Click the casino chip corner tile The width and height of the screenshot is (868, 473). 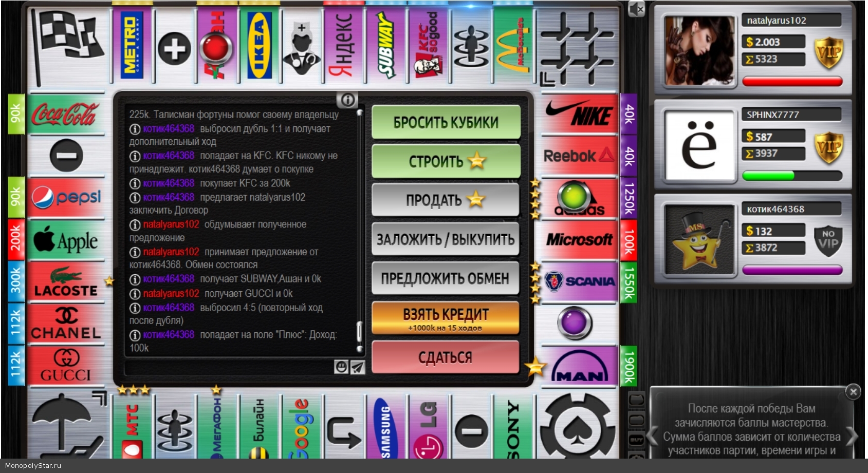coord(578,425)
